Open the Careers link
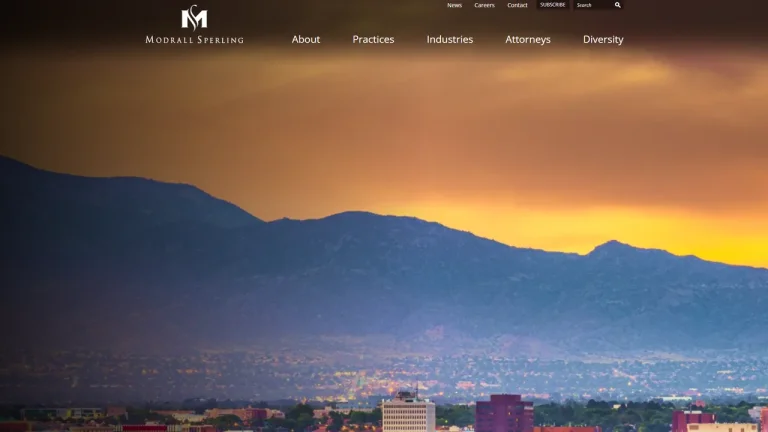The height and width of the screenshot is (432, 768). tap(484, 5)
